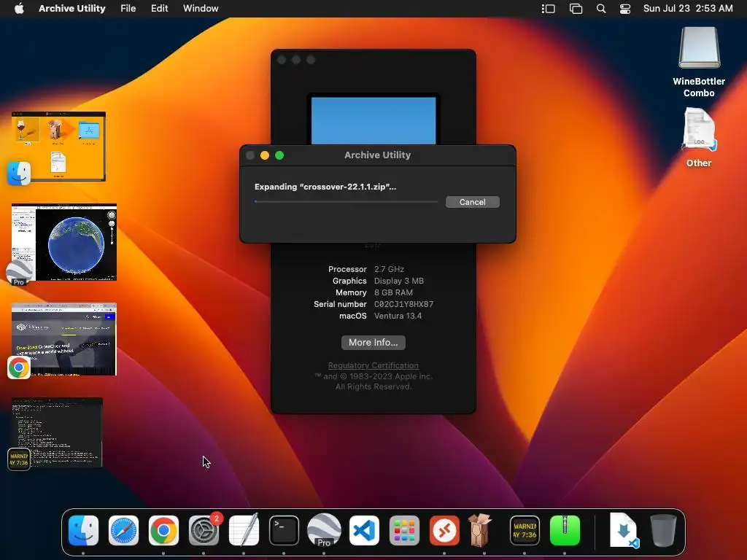Image resolution: width=747 pixels, height=560 pixels.
Task: Click the blue display image in About window
Action: click(x=373, y=120)
